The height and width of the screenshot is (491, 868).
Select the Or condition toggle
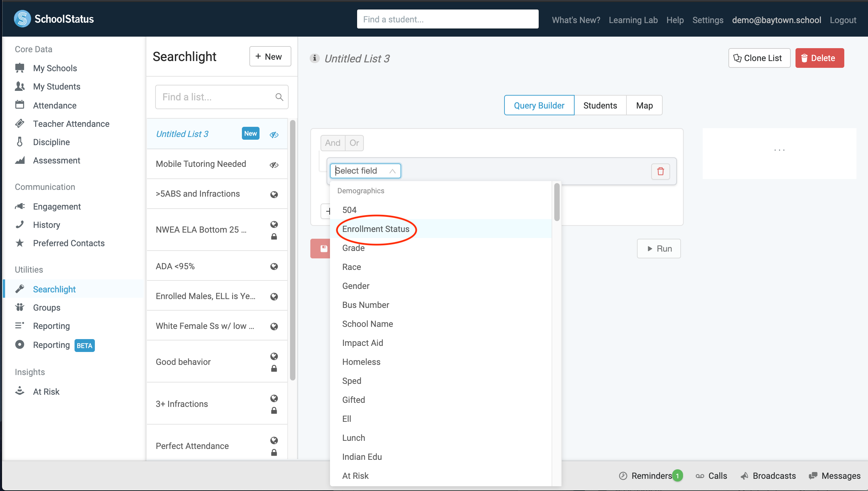354,143
